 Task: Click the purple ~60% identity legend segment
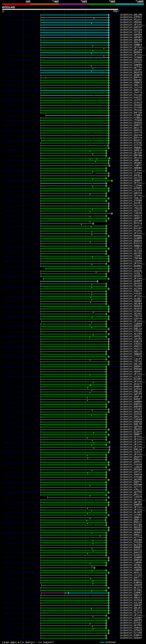[73, 4]
